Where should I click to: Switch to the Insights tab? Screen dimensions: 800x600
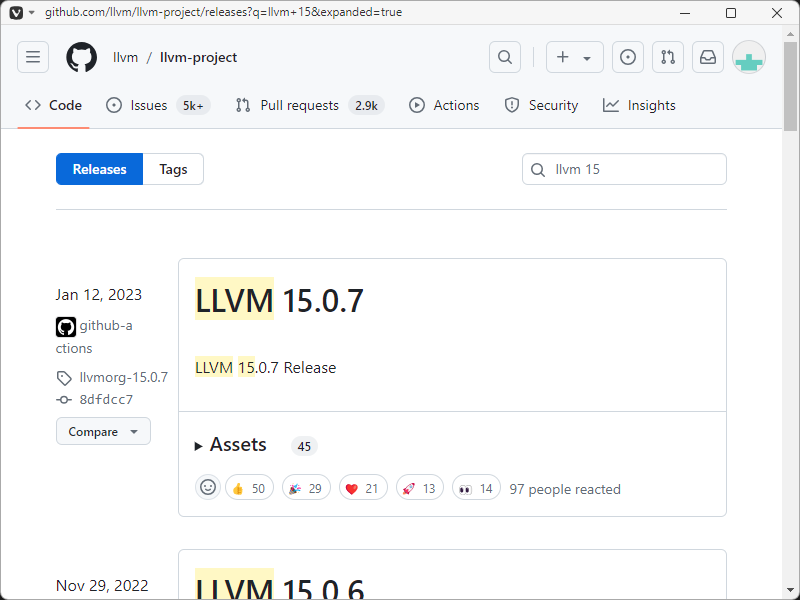click(x=639, y=106)
